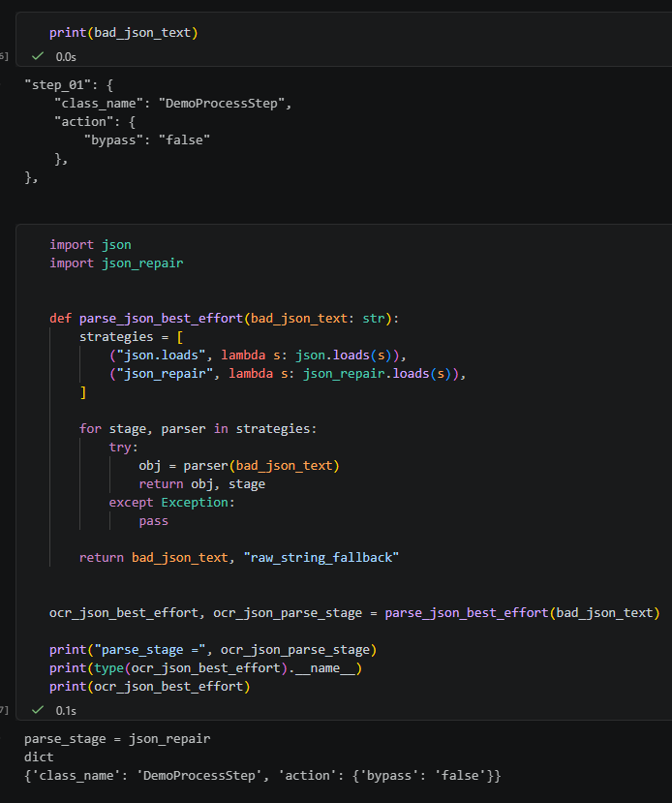
Task: Click the try: line
Action: [x=123, y=448]
